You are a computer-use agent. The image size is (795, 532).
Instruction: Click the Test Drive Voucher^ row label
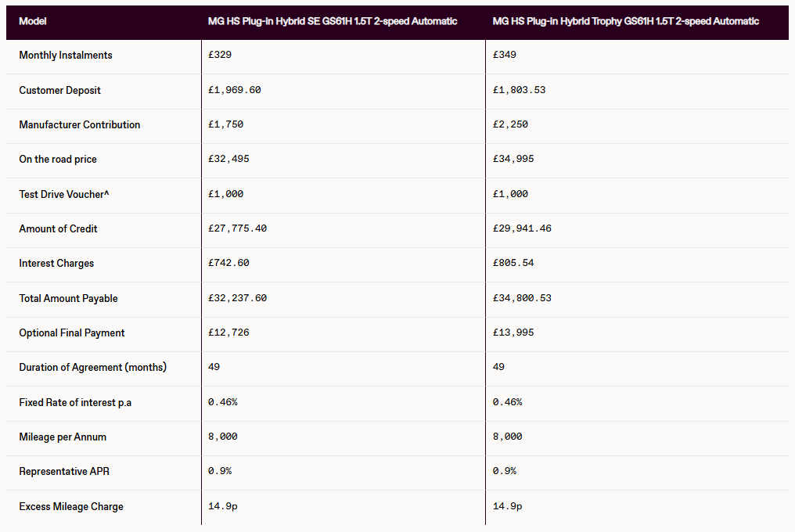tap(64, 194)
